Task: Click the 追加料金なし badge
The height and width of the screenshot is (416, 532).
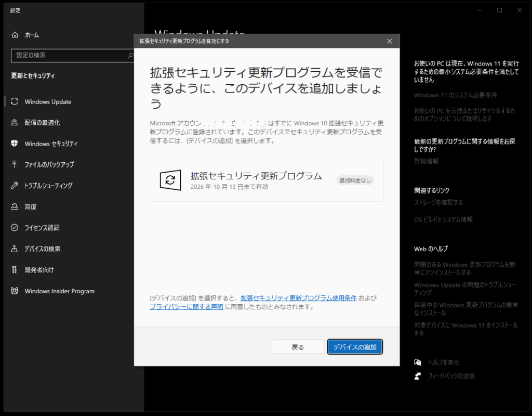Action: pyautogui.click(x=355, y=180)
